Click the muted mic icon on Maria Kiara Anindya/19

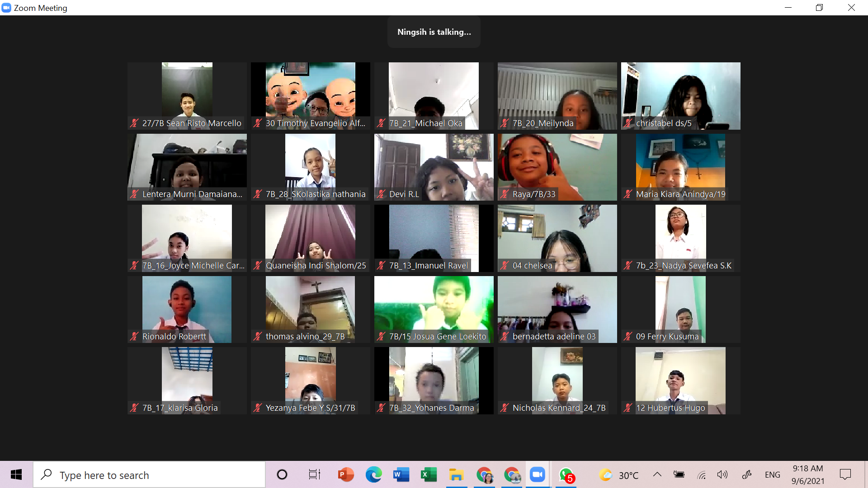click(628, 194)
